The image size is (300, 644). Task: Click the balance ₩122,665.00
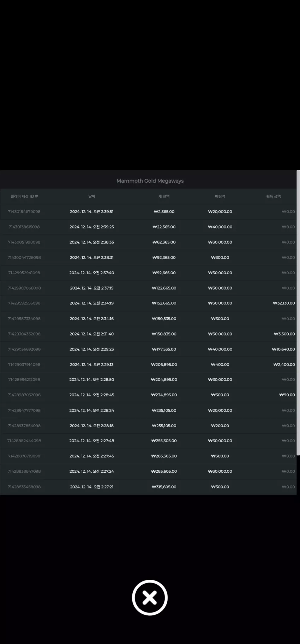pos(164,288)
